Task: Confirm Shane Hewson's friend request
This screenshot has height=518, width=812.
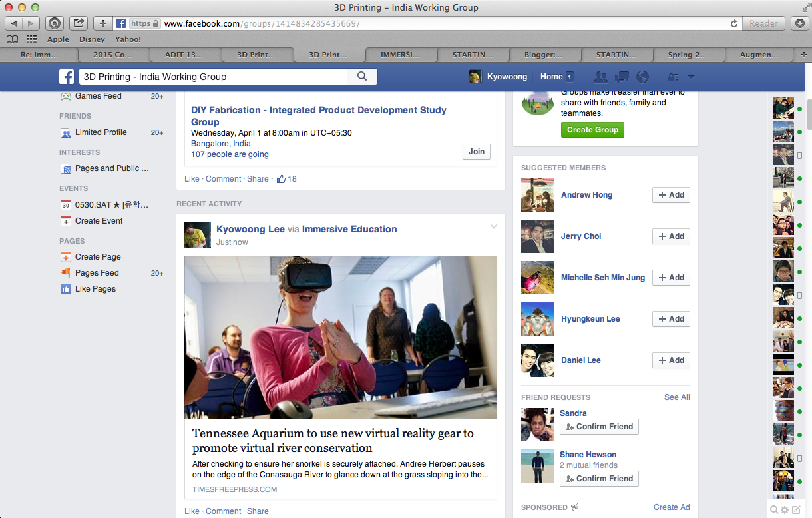Action: 599,479
